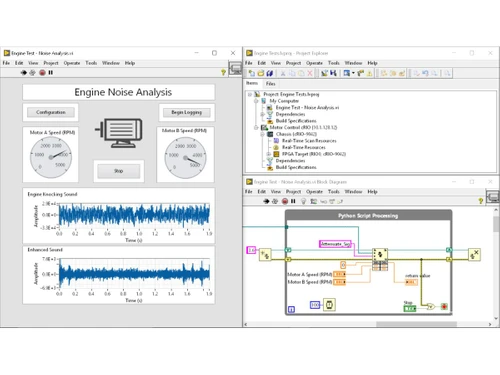Open Tools menu in Project Explorer window

point(334,63)
